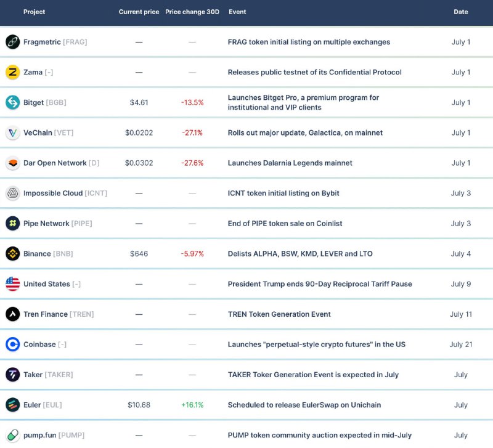This screenshot has height=448, width=493.
Task: Open the Bitget logo icon
Action: [x=12, y=102]
